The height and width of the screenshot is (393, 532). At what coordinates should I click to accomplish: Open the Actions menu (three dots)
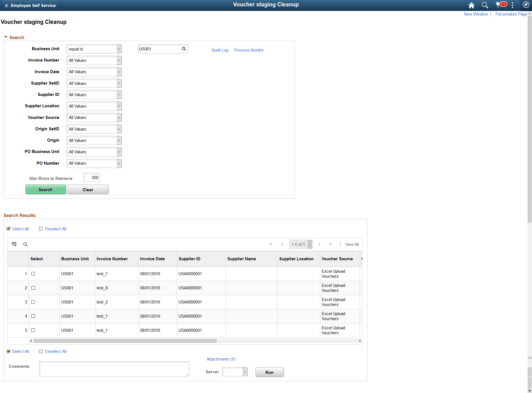point(513,5)
